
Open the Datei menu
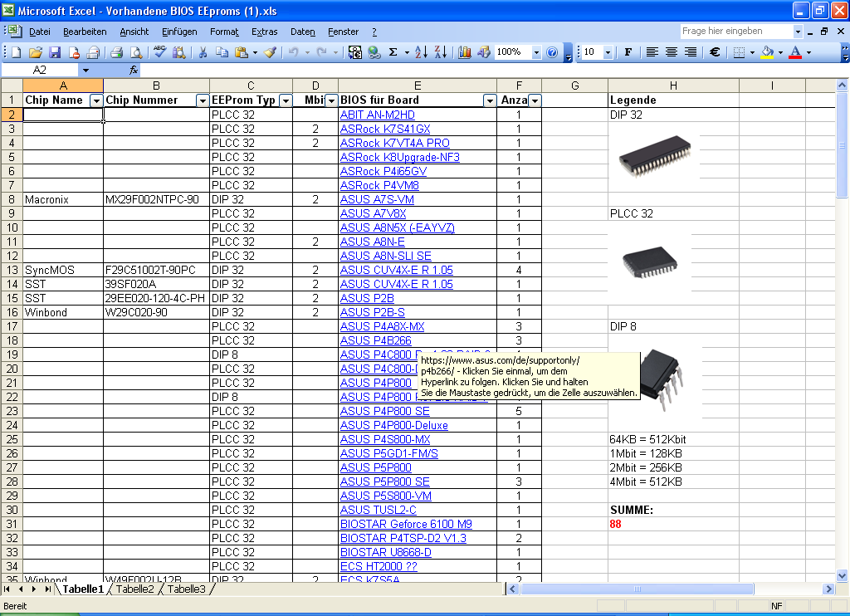(40, 32)
